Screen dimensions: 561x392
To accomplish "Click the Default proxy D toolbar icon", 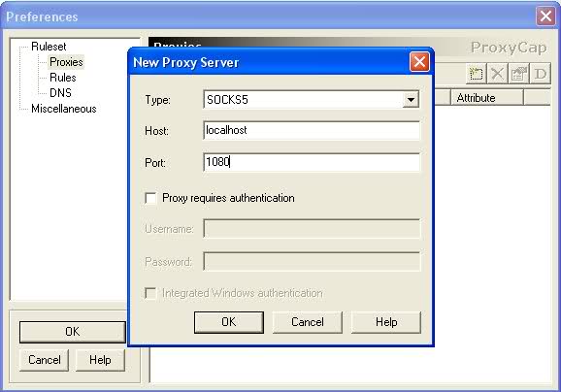I will [541, 74].
